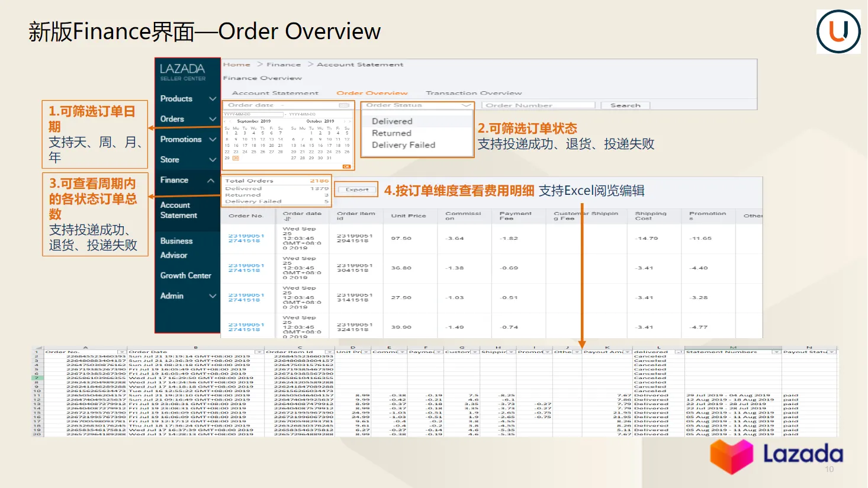Click the Order No. filter arrow in spreadsheet
This screenshot has height=488, width=868.
(x=121, y=352)
